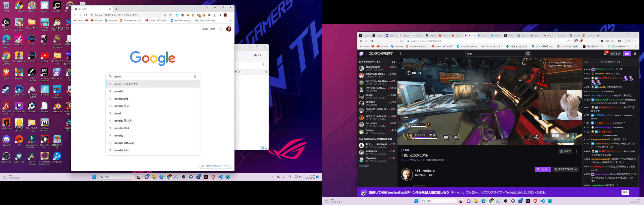This screenshot has height=205, width=644.
Task: Click the Twitch 検索 search field
Action: [x=495, y=54]
